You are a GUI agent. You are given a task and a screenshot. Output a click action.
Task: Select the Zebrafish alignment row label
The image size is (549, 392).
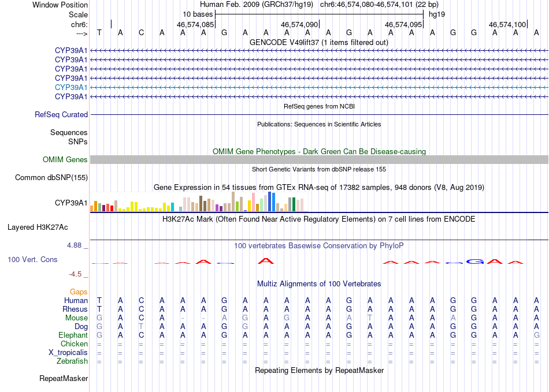point(72,361)
